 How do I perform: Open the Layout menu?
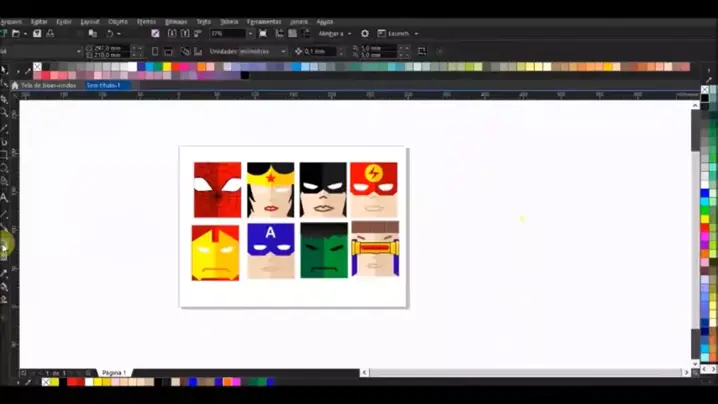pos(90,22)
